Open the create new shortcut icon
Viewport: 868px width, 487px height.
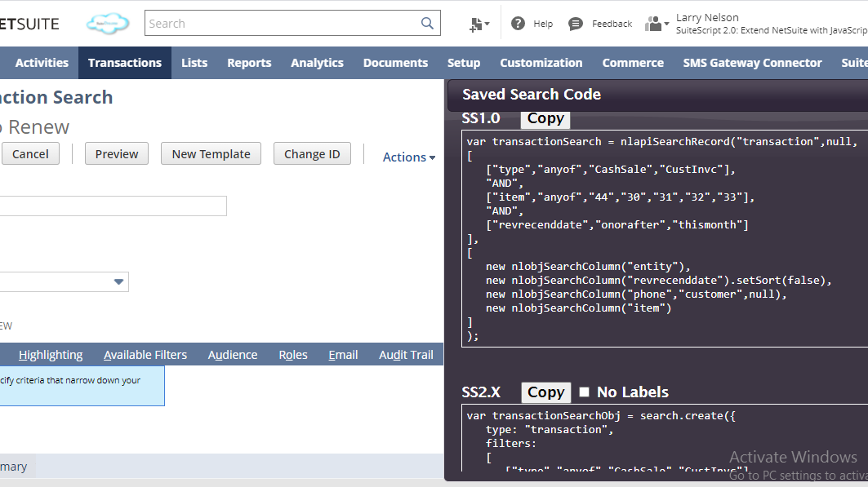coord(479,24)
